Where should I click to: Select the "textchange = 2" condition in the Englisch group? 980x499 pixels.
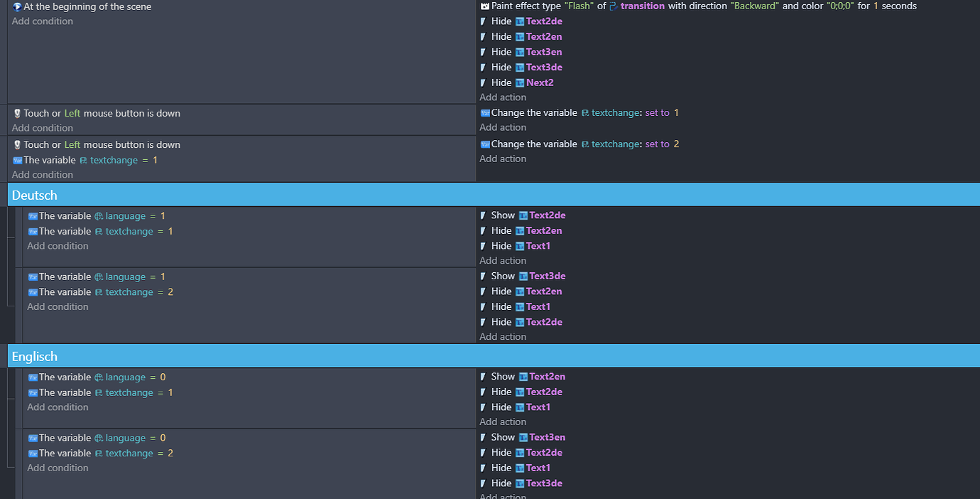coord(100,454)
